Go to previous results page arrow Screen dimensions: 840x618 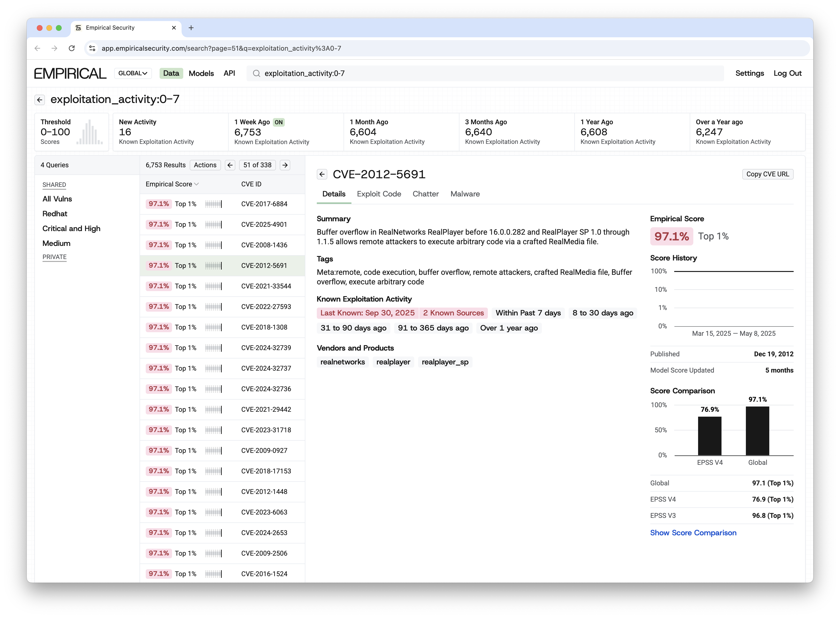point(230,165)
